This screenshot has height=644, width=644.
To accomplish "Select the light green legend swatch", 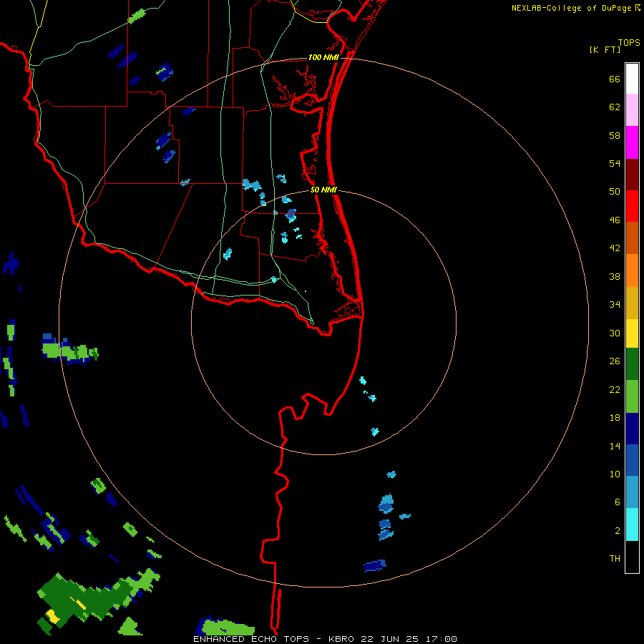I will (x=632, y=396).
